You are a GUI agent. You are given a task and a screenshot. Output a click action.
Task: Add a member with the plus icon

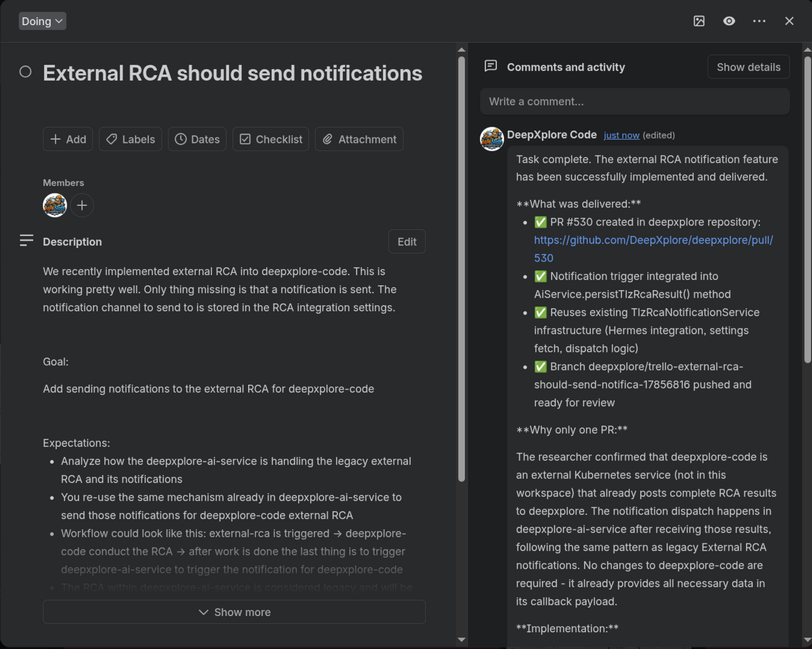[x=82, y=205]
